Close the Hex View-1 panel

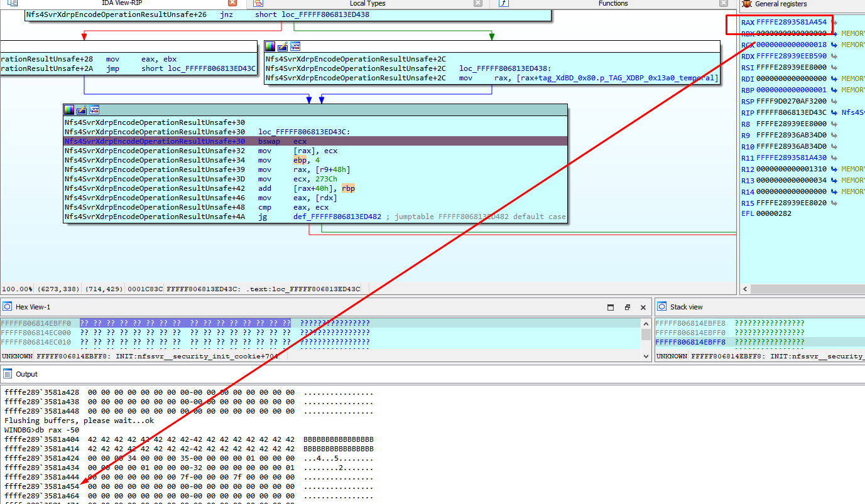pyautogui.click(x=643, y=308)
